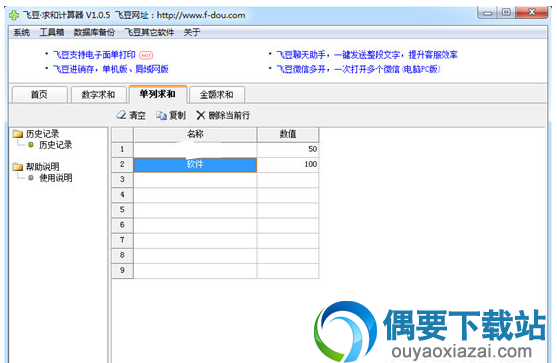557x363 pixels.
Task: Select the 单列求和 tab
Action: coord(158,94)
